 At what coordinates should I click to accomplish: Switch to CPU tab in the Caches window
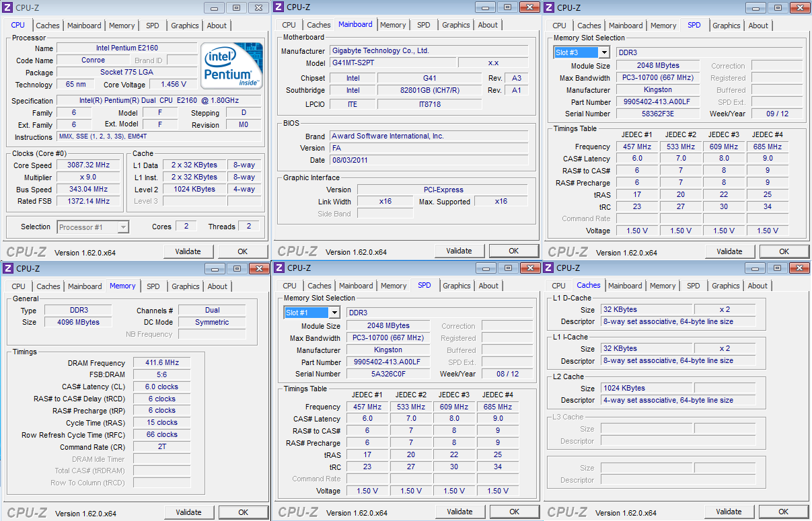pyautogui.click(x=558, y=286)
